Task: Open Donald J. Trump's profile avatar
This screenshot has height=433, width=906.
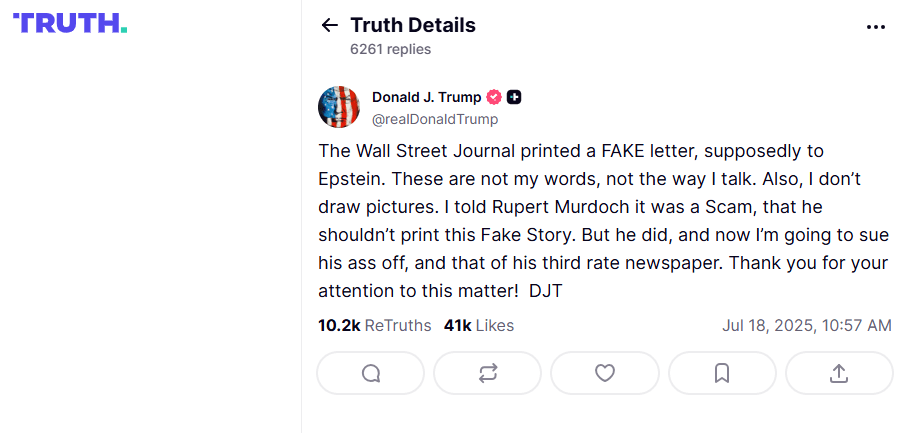Action: point(339,107)
